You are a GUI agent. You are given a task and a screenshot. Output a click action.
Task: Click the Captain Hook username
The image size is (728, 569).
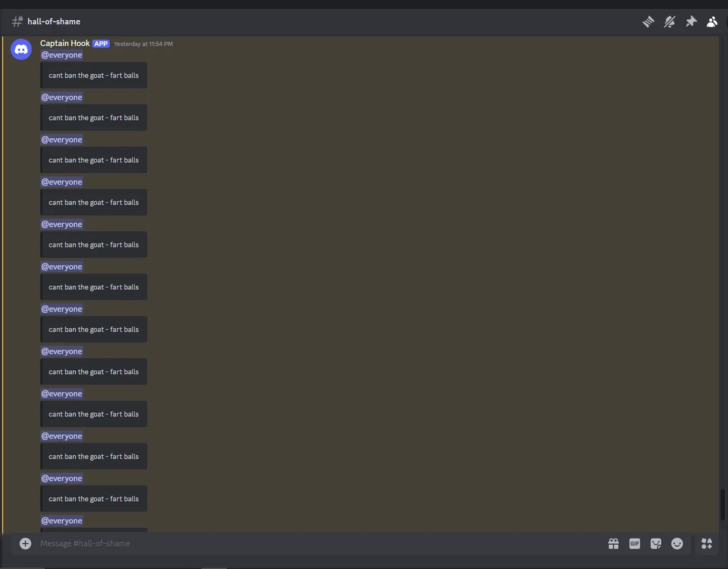click(x=65, y=43)
